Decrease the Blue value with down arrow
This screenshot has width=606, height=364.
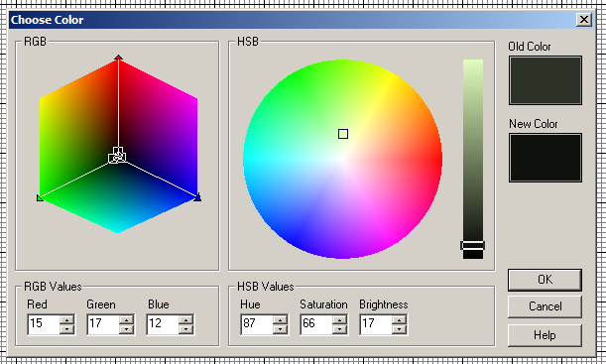click(x=186, y=329)
